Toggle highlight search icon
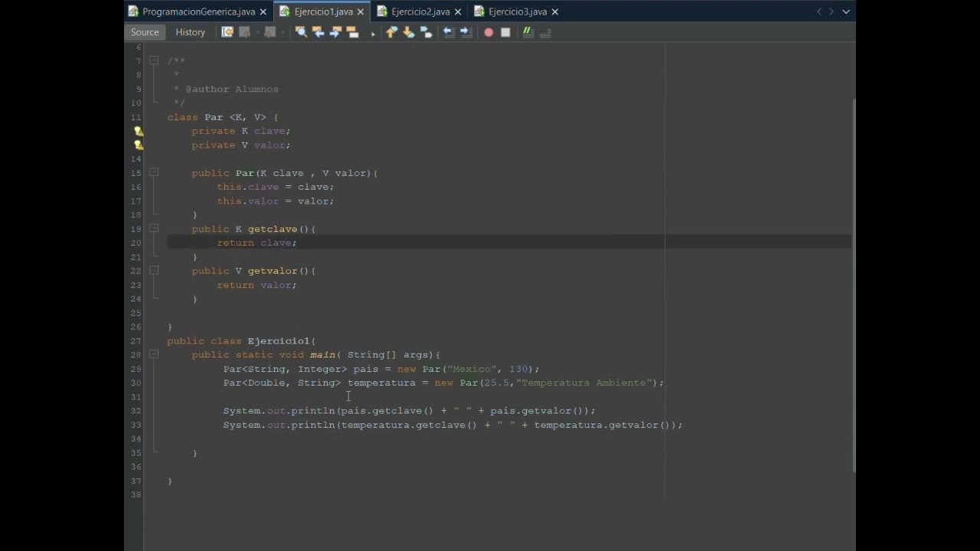This screenshot has width=980, height=551. point(352,32)
